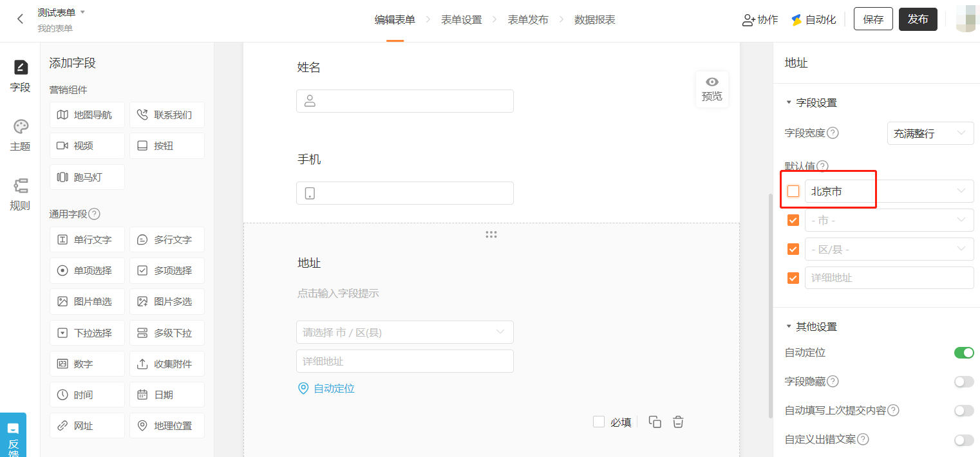Add the 地图导航 component
This screenshot has width=980, height=457.
(87, 115)
